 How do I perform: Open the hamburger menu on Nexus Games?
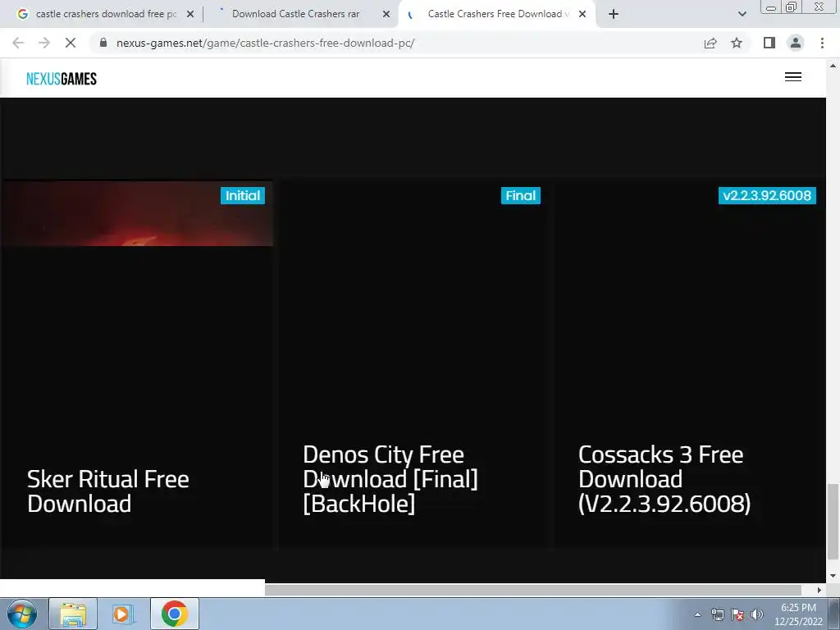(793, 77)
